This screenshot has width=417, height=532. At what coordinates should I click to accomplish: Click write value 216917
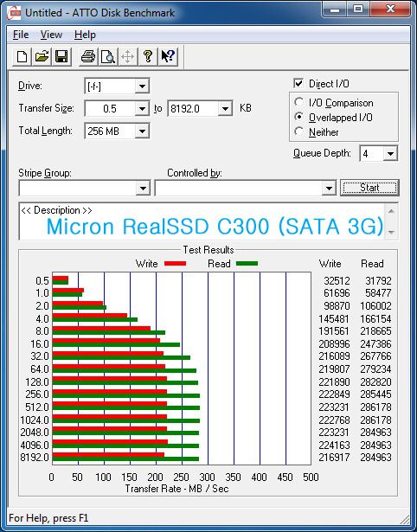point(334,457)
